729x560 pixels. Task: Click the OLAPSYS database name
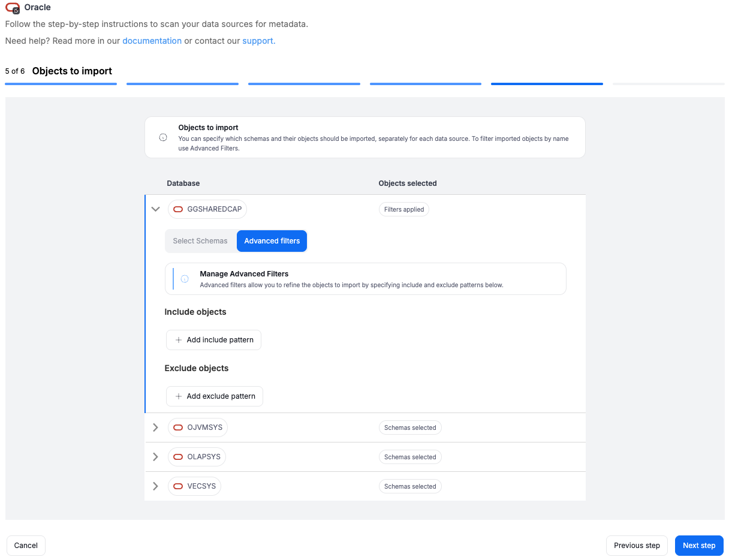click(x=204, y=457)
